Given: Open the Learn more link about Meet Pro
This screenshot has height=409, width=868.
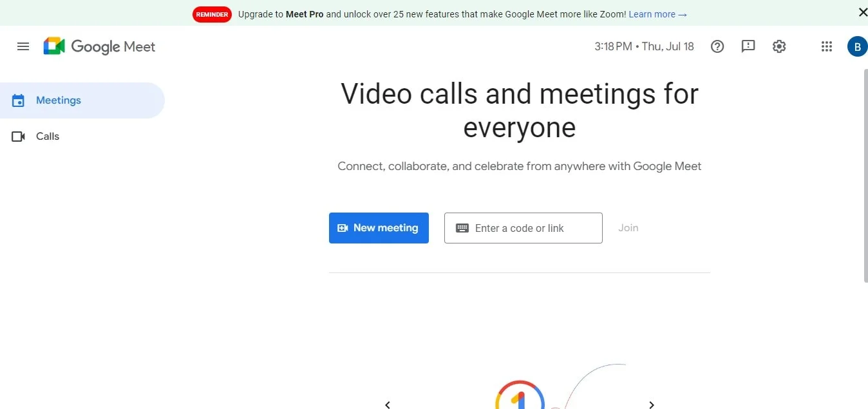Looking at the screenshot, I should [657, 14].
